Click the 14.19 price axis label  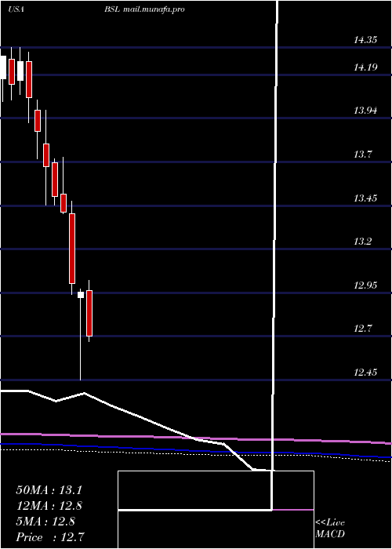click(366, 67)
